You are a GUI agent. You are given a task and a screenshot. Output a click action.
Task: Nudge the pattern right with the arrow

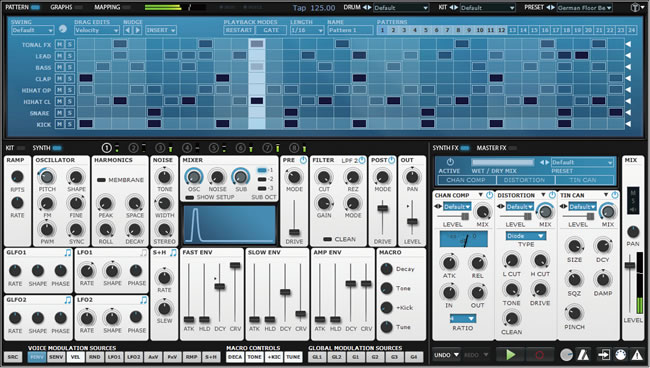pyautogui.click(x=137, y=30)
